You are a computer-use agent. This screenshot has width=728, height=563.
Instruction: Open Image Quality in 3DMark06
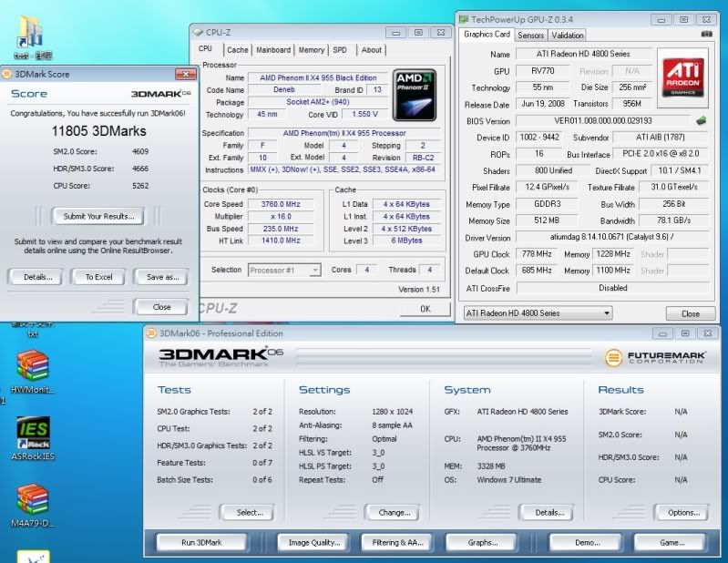[x=314, y=543]
